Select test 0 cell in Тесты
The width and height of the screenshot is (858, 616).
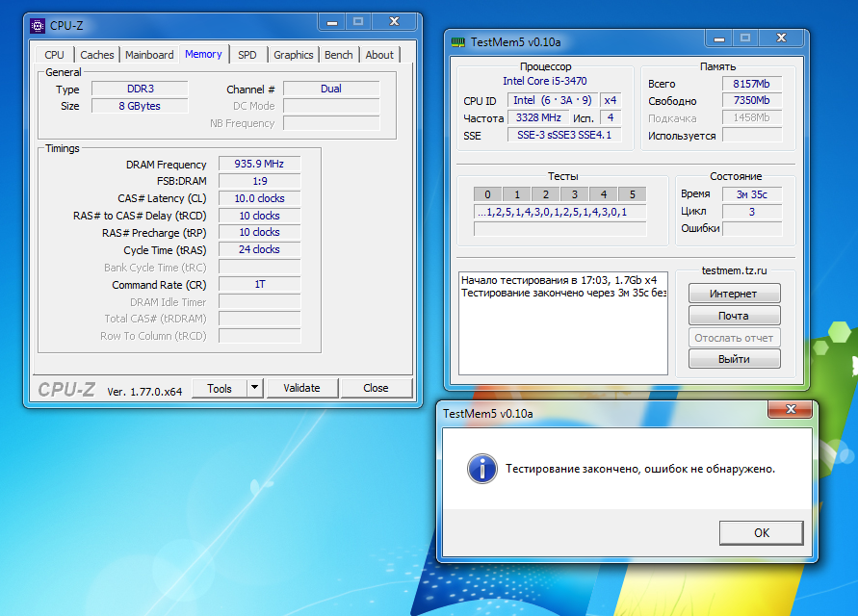tap(487, 194)
